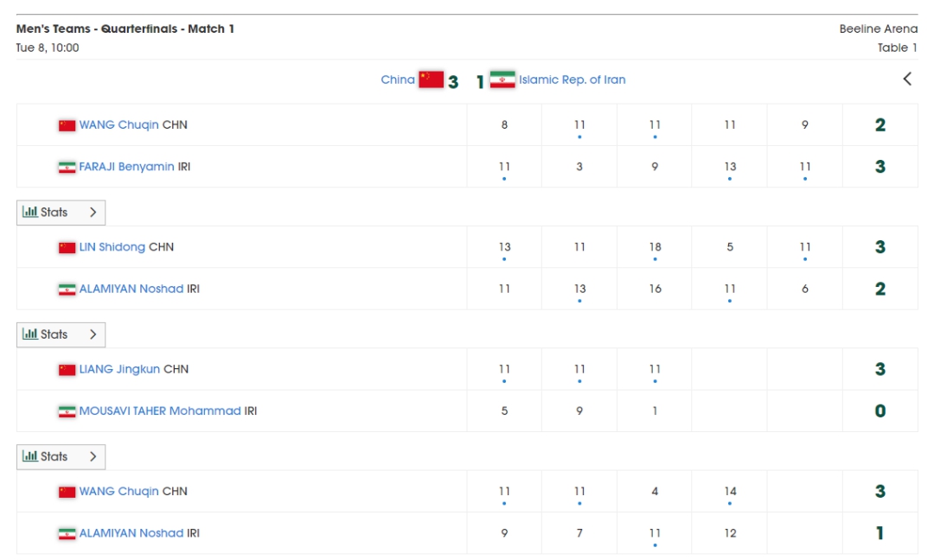
Task: Click the bar chart icon in first Stats button
Action: [x=30, y=212]
